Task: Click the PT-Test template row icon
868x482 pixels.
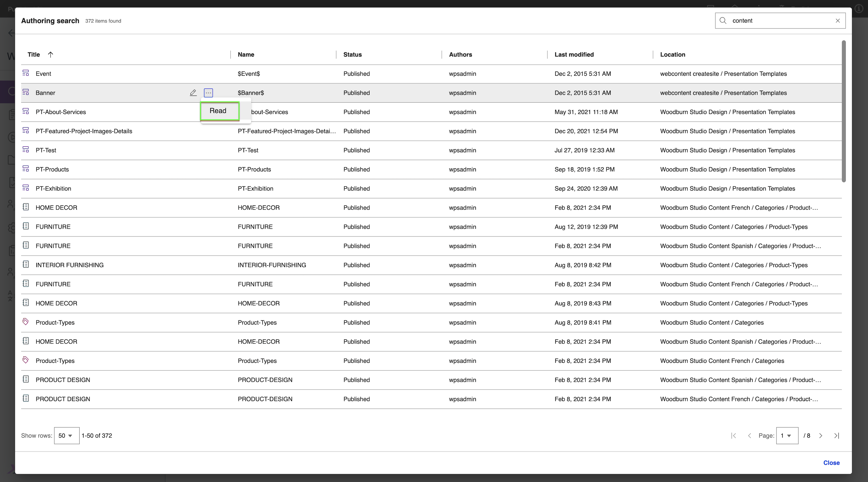Action: point(26,149)
